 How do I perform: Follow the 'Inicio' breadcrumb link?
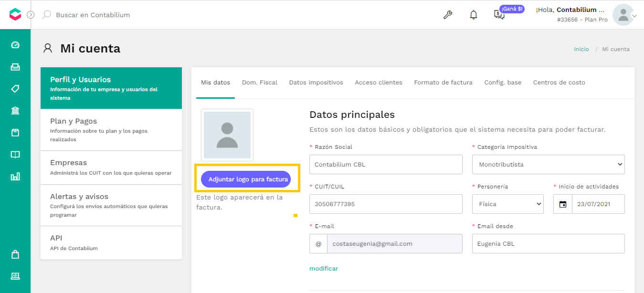(581, 49)
